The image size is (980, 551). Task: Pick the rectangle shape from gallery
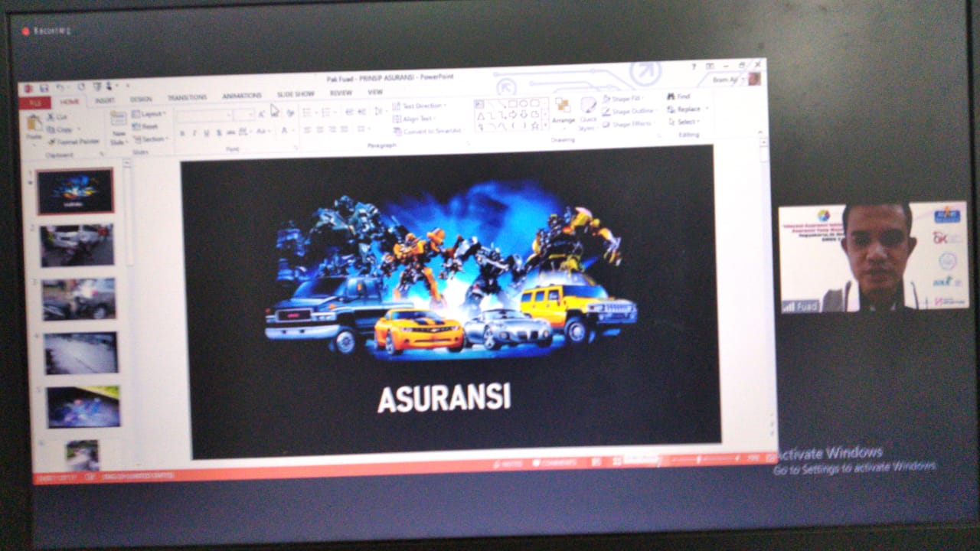click(514, 103)
